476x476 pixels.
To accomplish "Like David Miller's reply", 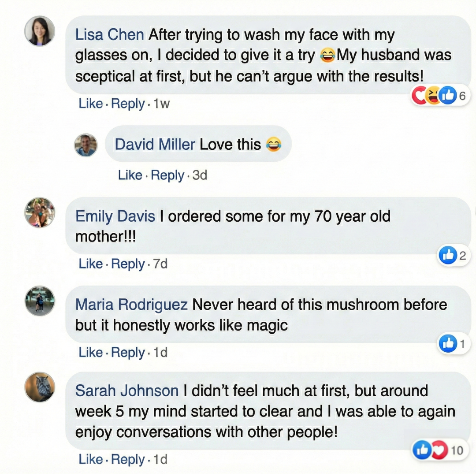I will tap(130, 175).
